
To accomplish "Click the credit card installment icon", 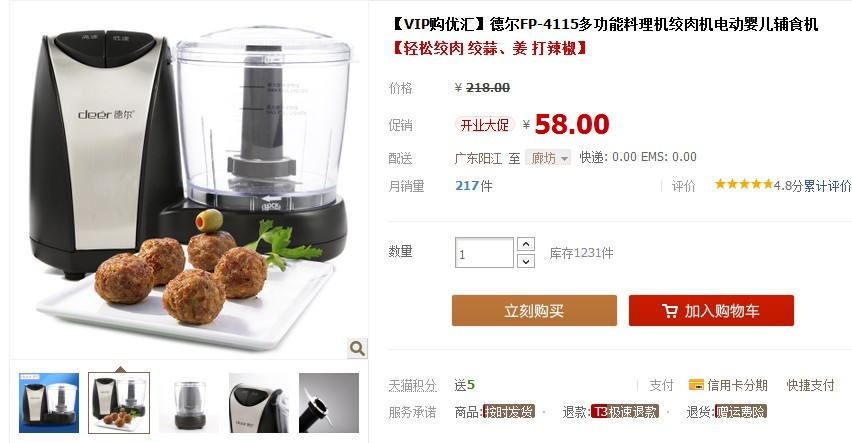I will (x=696, y=385).
